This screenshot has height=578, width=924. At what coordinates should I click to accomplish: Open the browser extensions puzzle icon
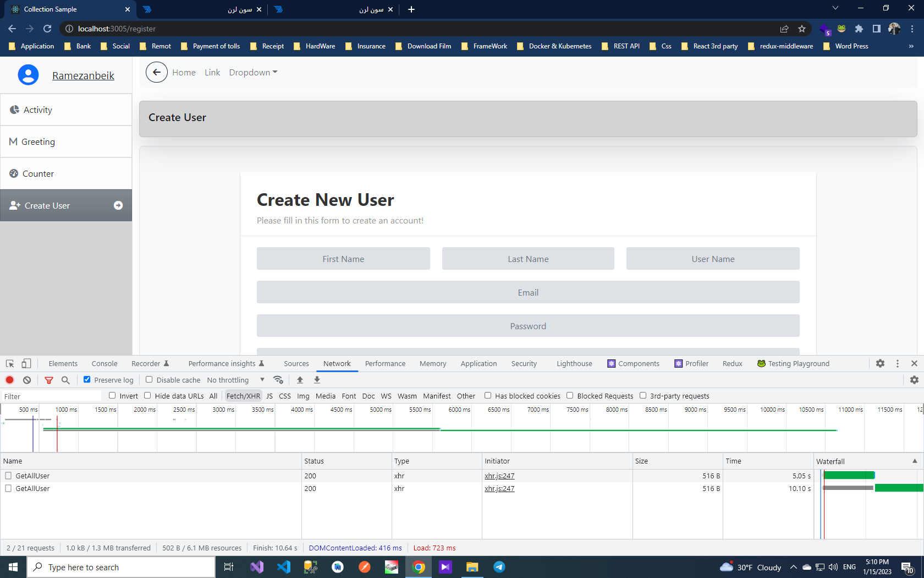tap(859, 29)
